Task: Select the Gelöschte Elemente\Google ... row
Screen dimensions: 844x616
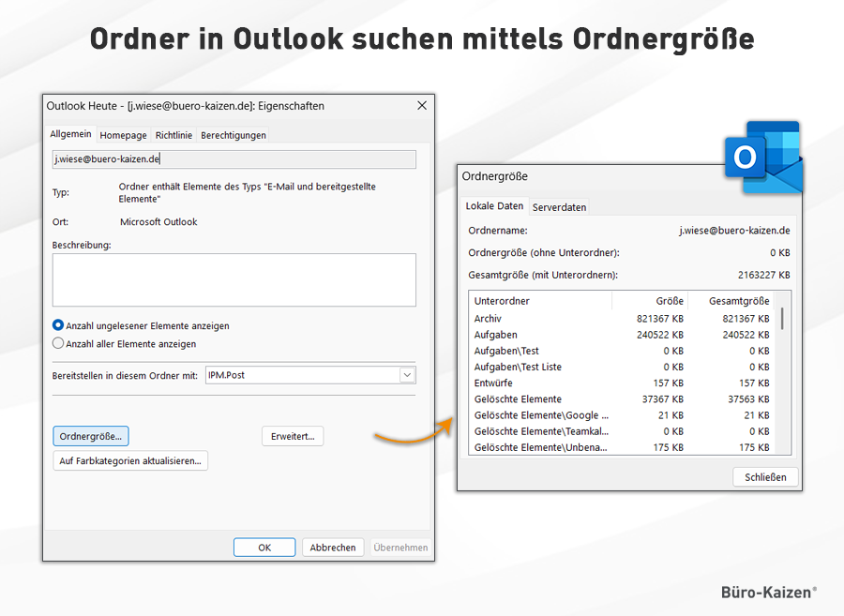Action: tap(622, 415)
